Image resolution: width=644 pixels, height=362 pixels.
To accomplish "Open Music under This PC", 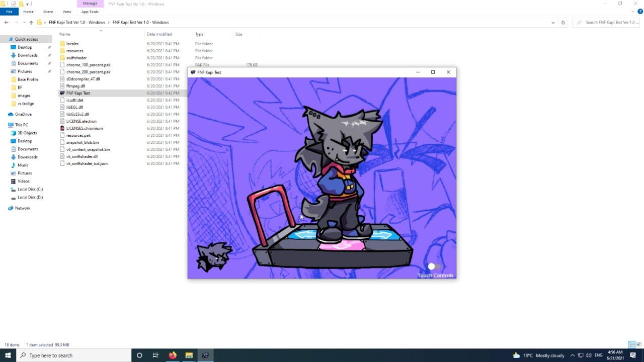I will coord(23,165).
